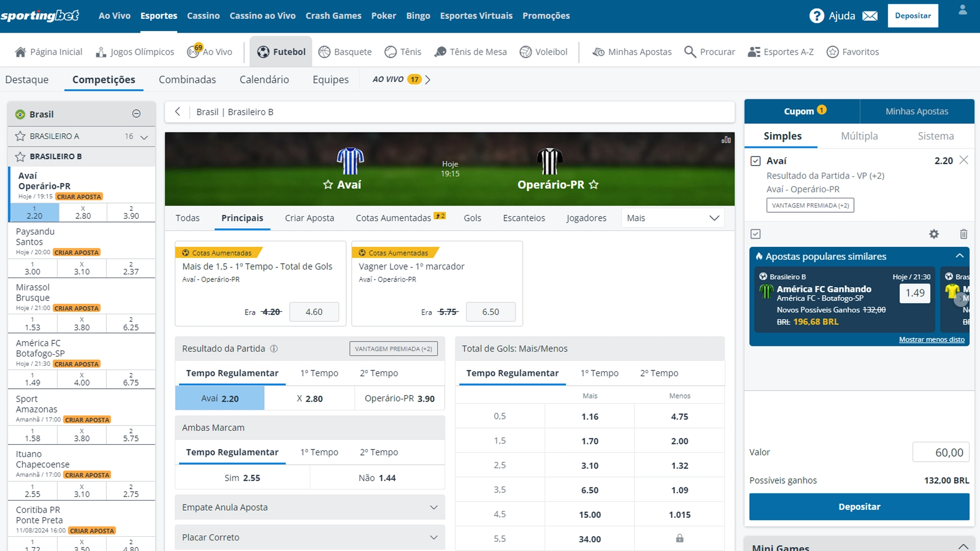Remove selections with the trash icon
This screenshot has height=551, width=980.
964,234
